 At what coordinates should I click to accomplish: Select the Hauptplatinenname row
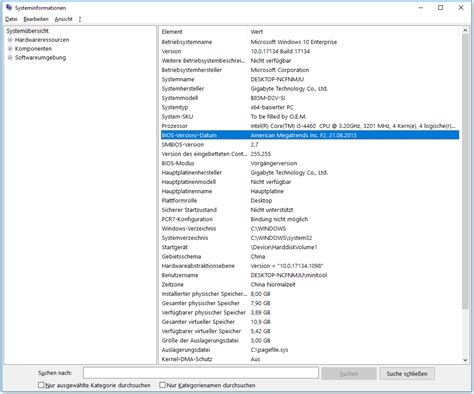tap(310, 191)
